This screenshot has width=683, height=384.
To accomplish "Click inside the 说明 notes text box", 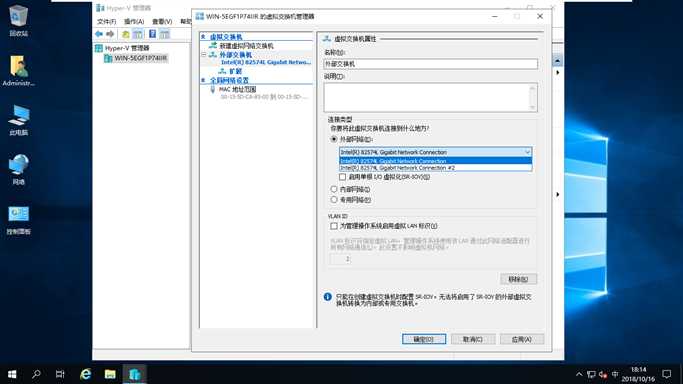I will tap(430, 98).
